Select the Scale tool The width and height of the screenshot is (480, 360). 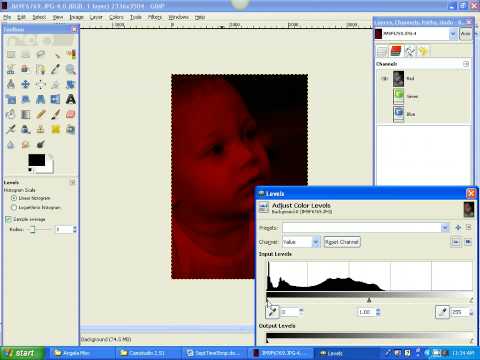pos(11,99)
